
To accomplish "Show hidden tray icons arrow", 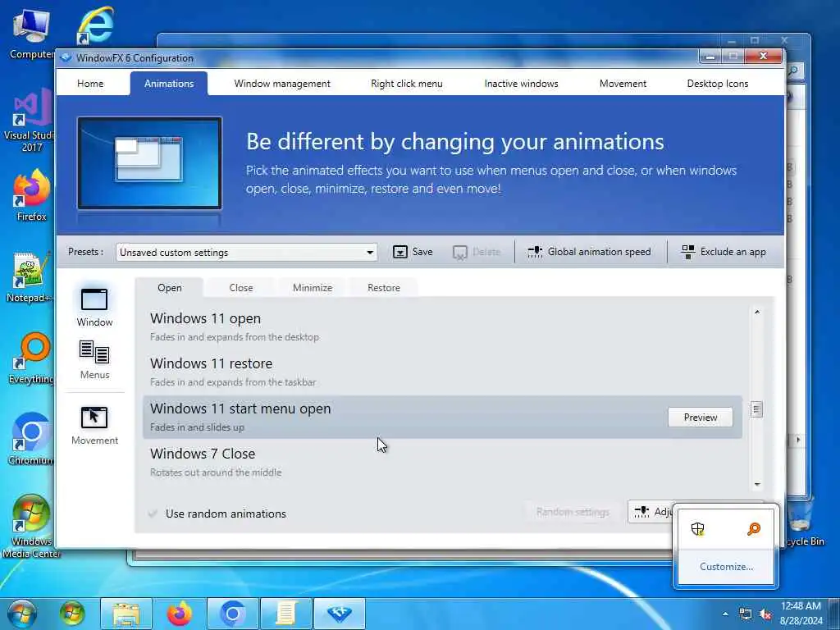I will [x=725, y=614].
